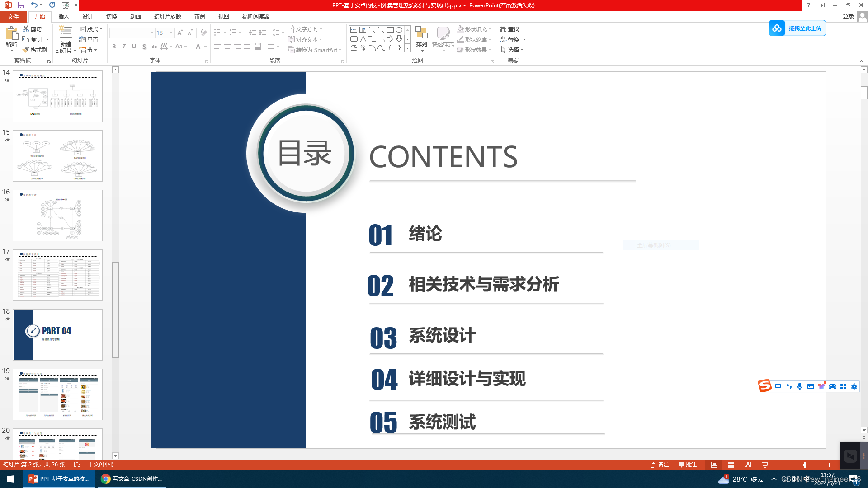Toggle text Shadow formatting
Viewport: 868px width, 488px height.
pos(144,46)
